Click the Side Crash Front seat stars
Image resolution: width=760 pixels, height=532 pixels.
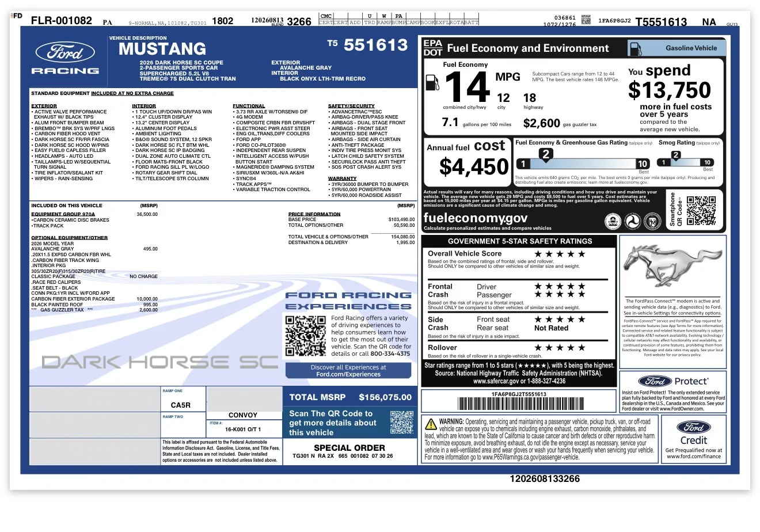(x=560, y=320)
